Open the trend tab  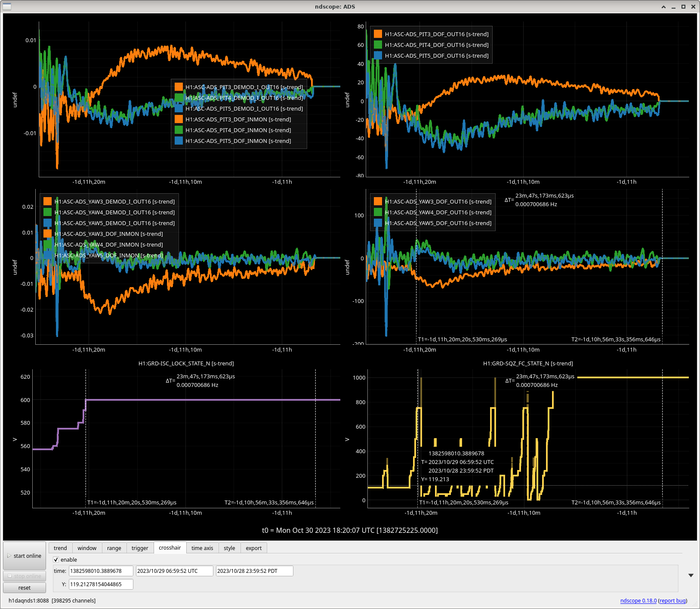tap(60, 548)
